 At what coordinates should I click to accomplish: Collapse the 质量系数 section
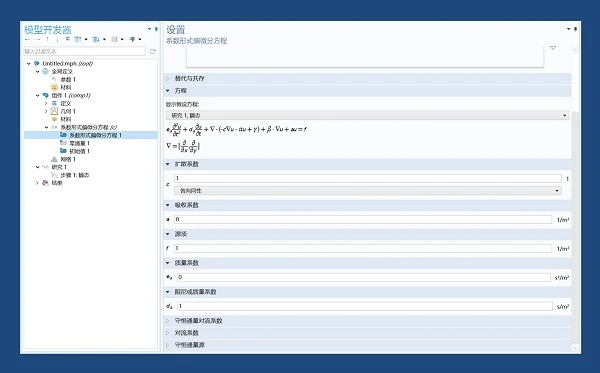click(168, 263)
